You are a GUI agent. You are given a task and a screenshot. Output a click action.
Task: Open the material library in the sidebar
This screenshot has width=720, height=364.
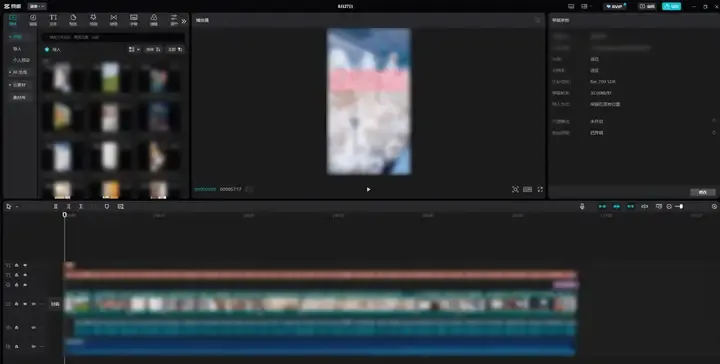point(19,97)
